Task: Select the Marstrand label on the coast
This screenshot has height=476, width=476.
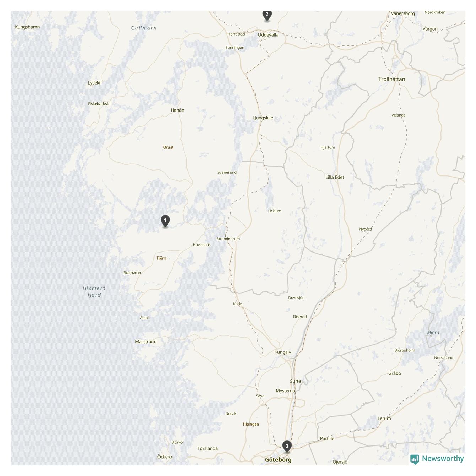Action: tap(146, 342)
